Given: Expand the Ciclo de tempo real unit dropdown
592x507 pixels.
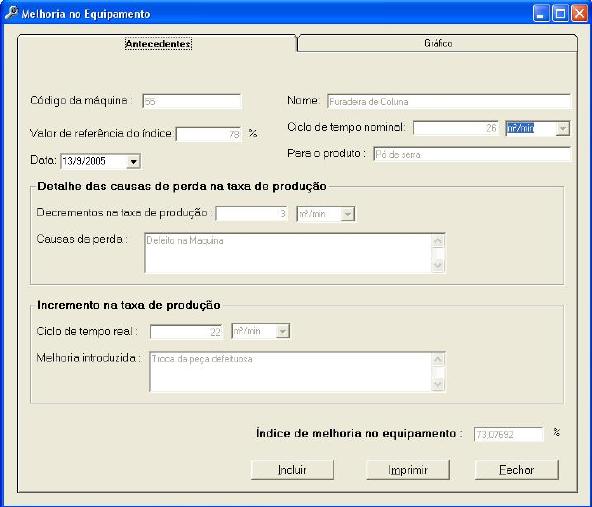Looking at the screenshot, I should (x=282, y=331).
